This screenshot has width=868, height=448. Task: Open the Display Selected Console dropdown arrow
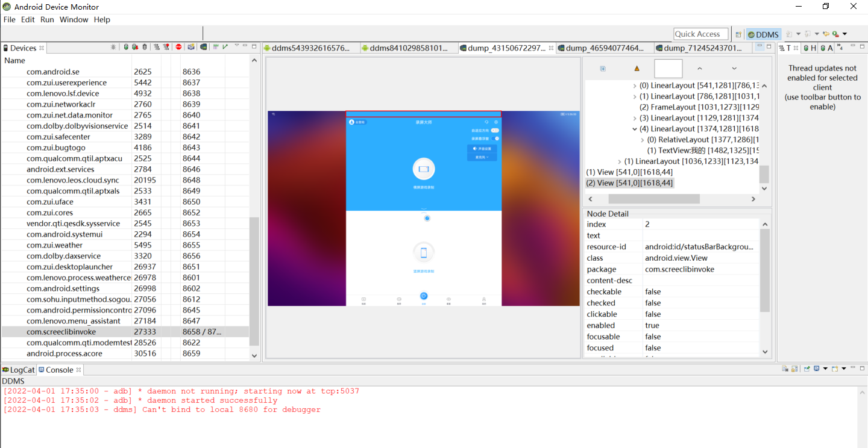pyautogui.click(x=825, y=369)
